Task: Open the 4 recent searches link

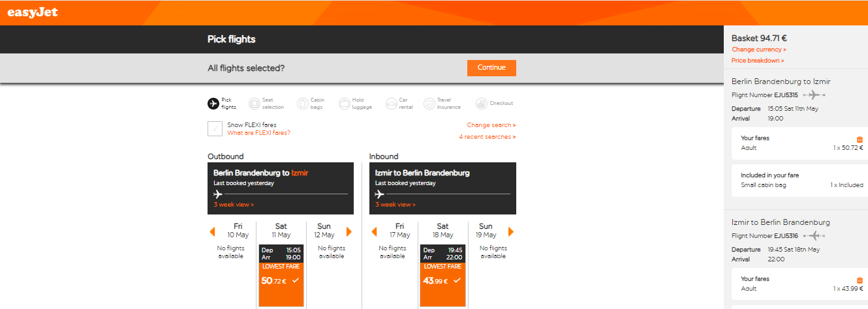Action: [487, 137]
